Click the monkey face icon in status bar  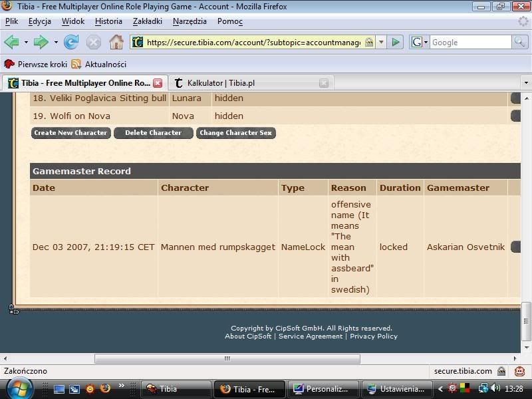click(x=519, y=371)
